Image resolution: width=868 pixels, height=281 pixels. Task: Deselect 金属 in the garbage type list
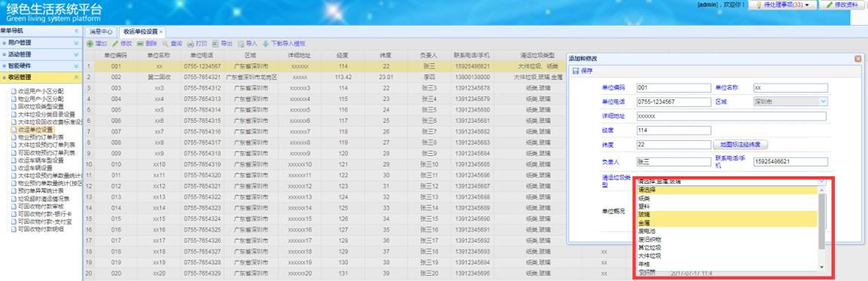(x=727, y=223)
